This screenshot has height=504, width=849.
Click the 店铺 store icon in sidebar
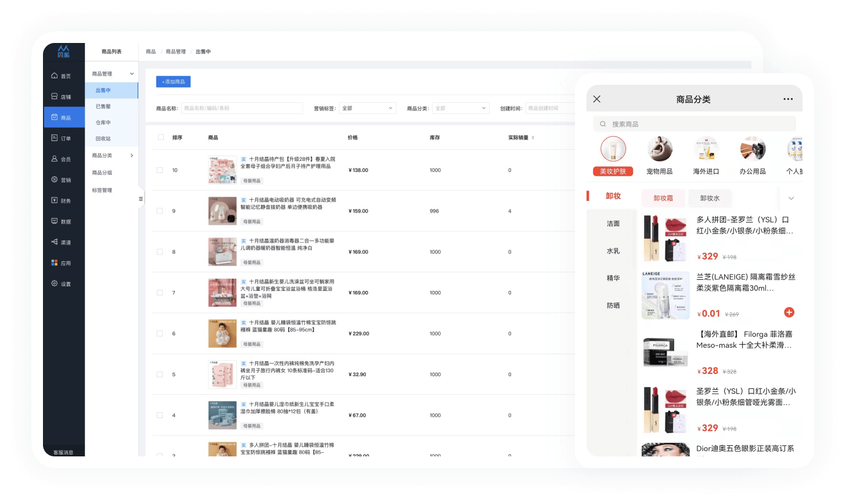(55, 97)
